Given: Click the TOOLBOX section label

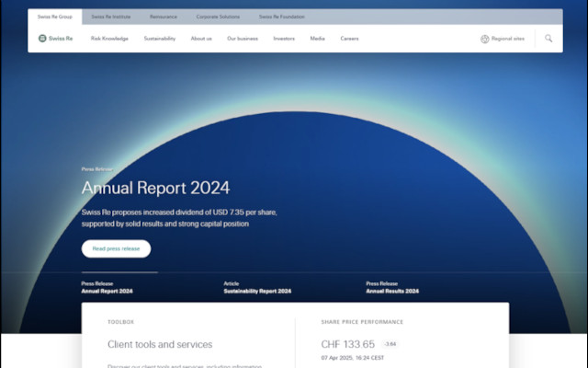Looking at the screenshot, I should click(x=120, y=322).
